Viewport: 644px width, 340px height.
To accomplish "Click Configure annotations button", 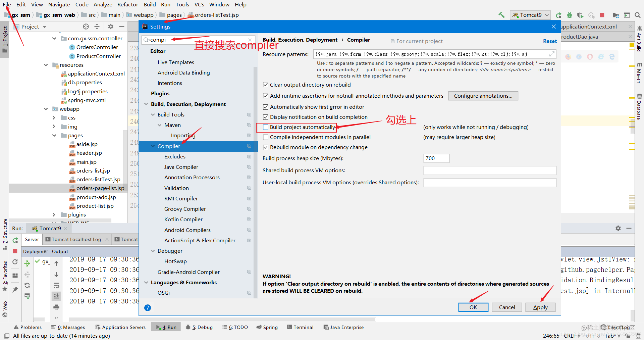I will 483,96.
